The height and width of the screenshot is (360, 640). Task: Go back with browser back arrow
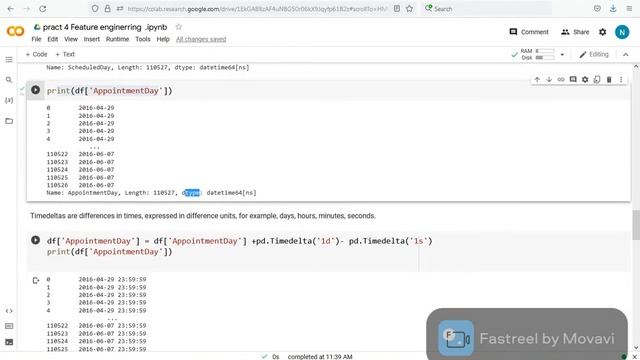11,9
